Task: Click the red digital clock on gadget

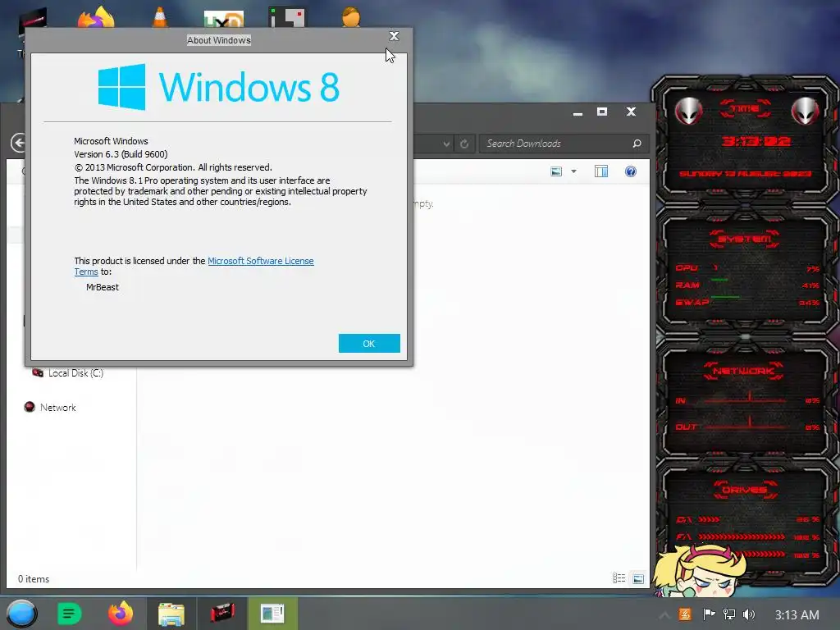Action: (x=756, y=141)
